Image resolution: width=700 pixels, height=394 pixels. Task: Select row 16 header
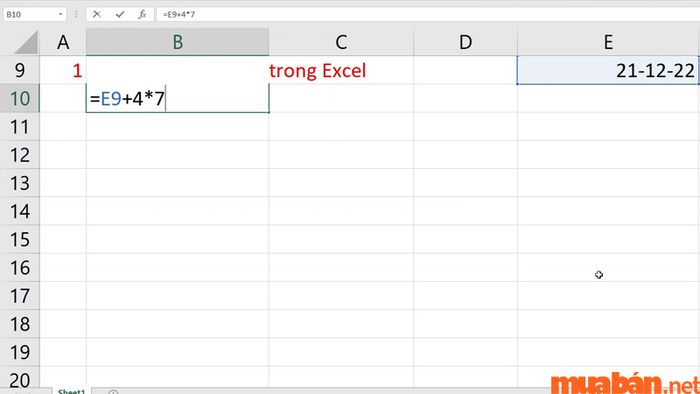point(20,267)
